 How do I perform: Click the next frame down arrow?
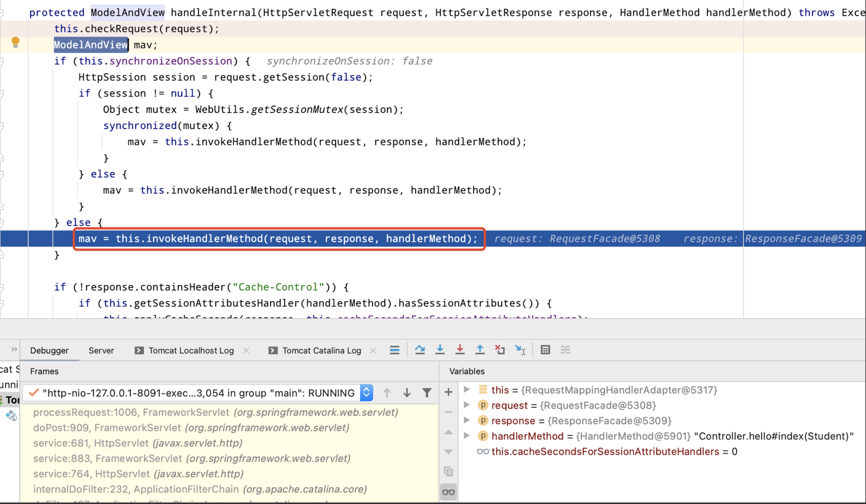pyautogui.click(x=407, y=393)
